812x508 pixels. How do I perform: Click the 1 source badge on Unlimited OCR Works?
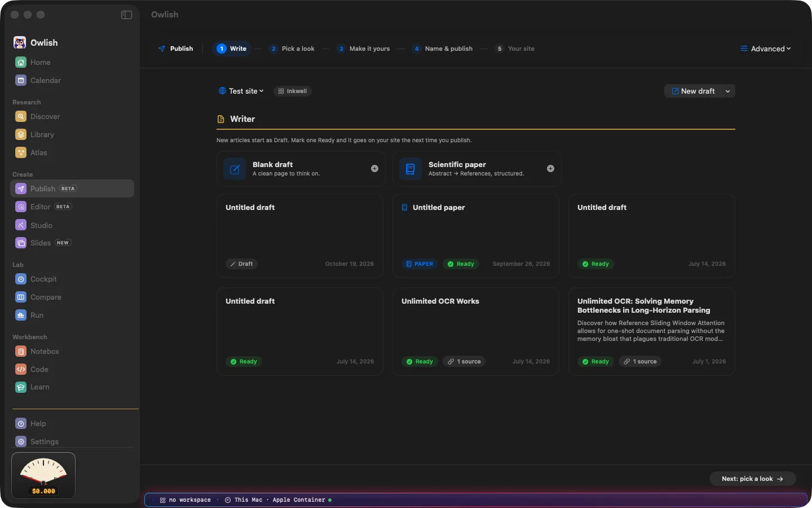[x=464, y=362]
